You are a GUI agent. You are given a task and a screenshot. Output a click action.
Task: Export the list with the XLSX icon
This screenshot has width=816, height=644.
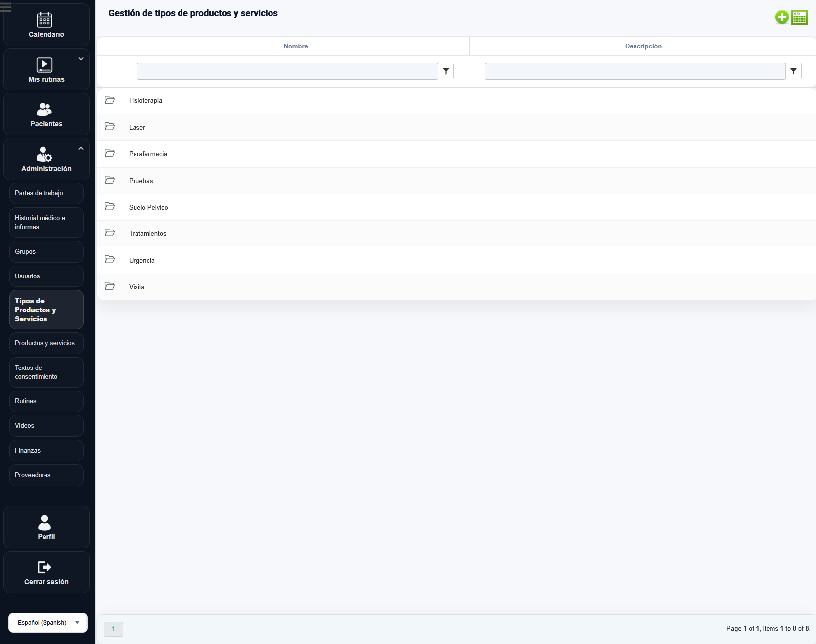click(799, 17)
